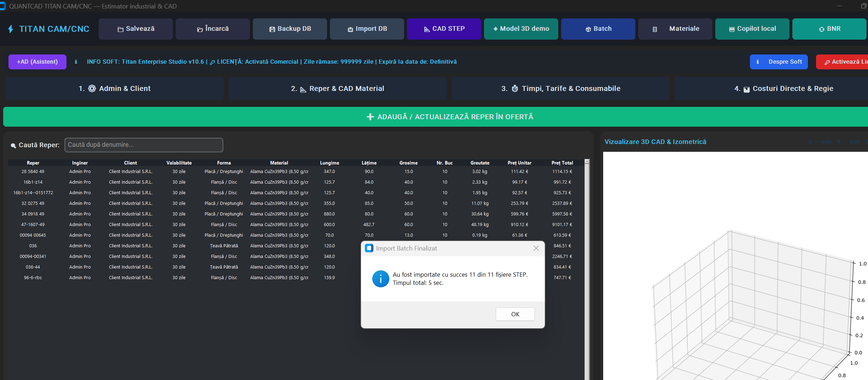Switch to Reper & CAD Material tab
868x380 pixels.
click(x=338, y=88)
